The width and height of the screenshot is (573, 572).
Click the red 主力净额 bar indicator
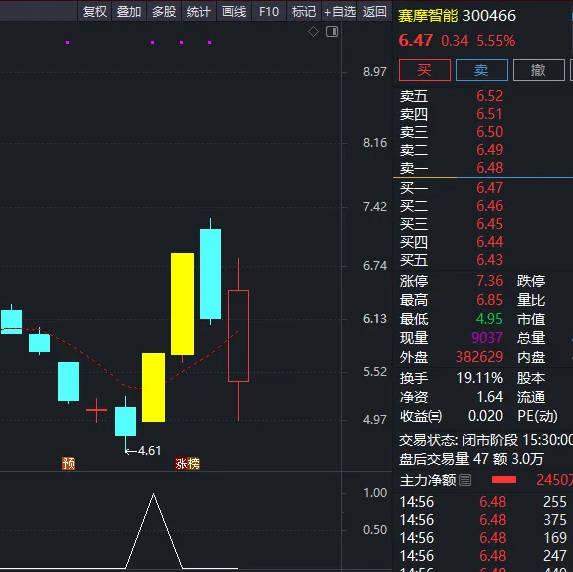[504, 480]
